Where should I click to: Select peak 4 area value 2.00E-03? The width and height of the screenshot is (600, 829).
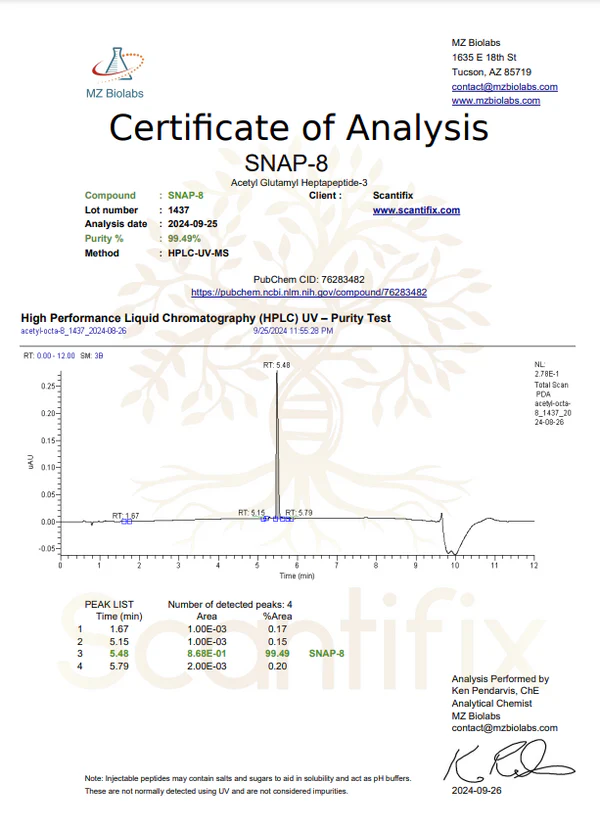point(207,666)
